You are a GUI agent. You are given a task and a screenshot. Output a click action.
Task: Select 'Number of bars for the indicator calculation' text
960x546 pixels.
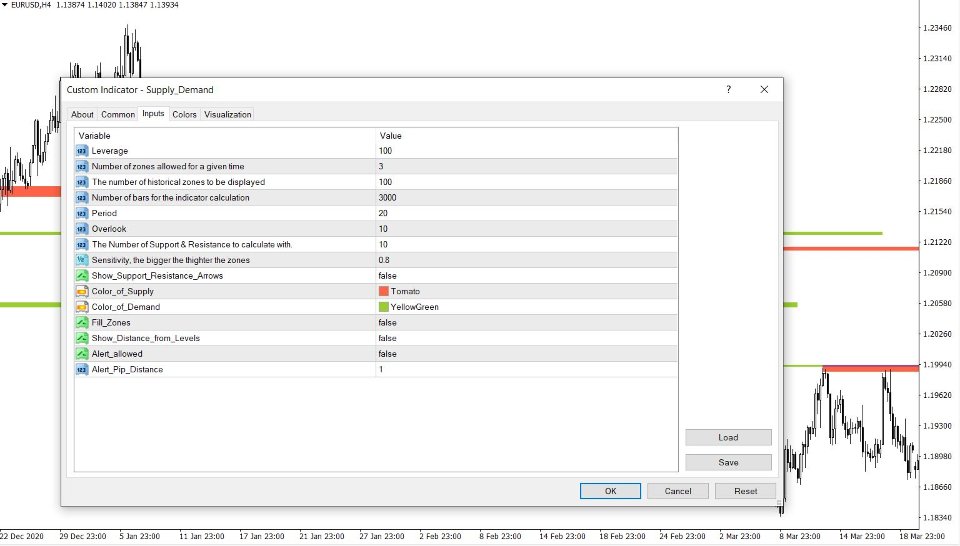pos(170,198)
